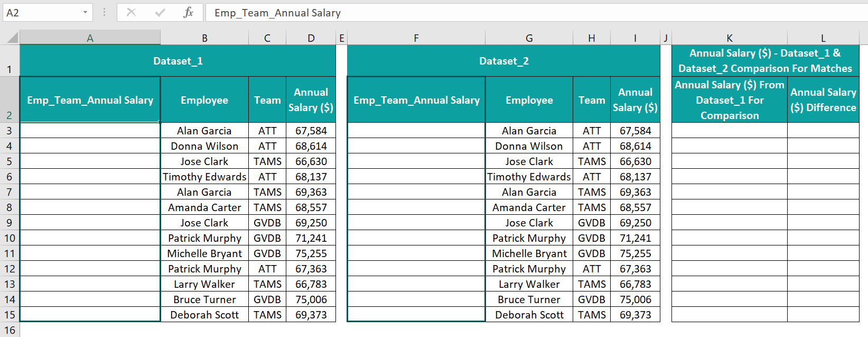Select column C header
Image resolution: width=868 pixels, height=337 pixels.
tap(267, 38)
